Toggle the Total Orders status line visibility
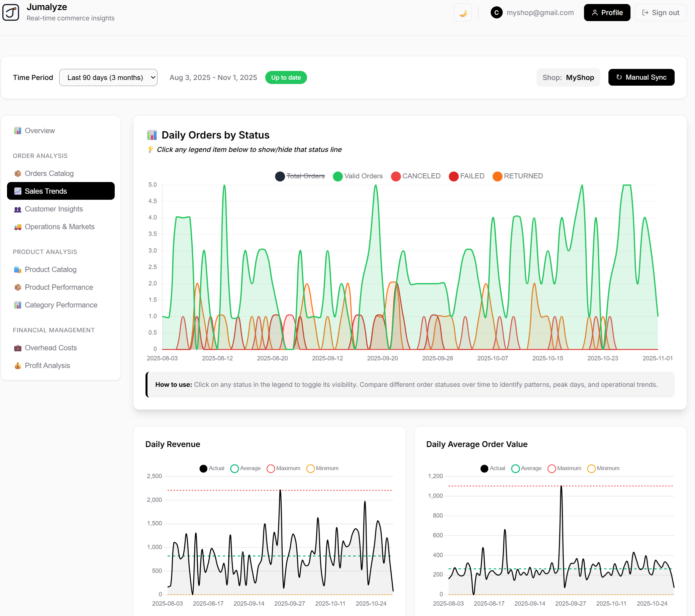The image size is (695, 616). (300, 176)
